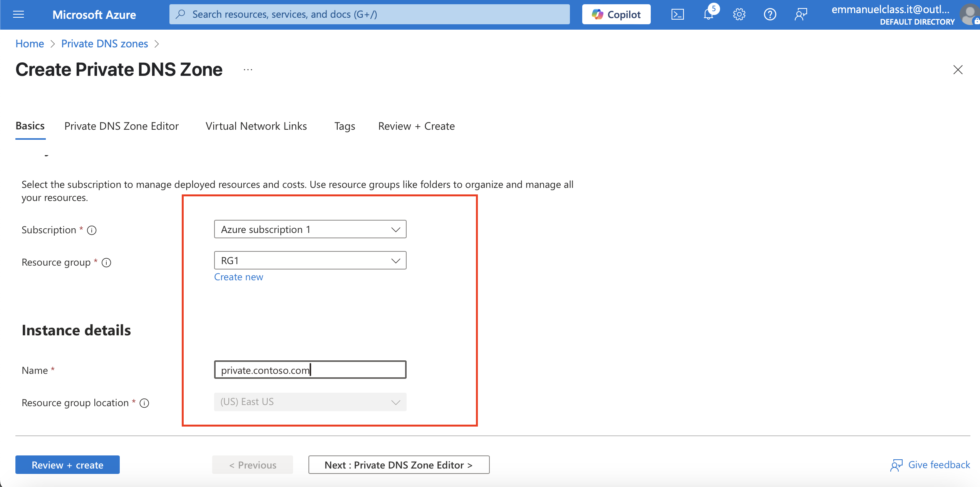Image resolution: width=980 pixels, height=487 pixels.
Task: Show Resource group location info icon
Action: point(144,403)
